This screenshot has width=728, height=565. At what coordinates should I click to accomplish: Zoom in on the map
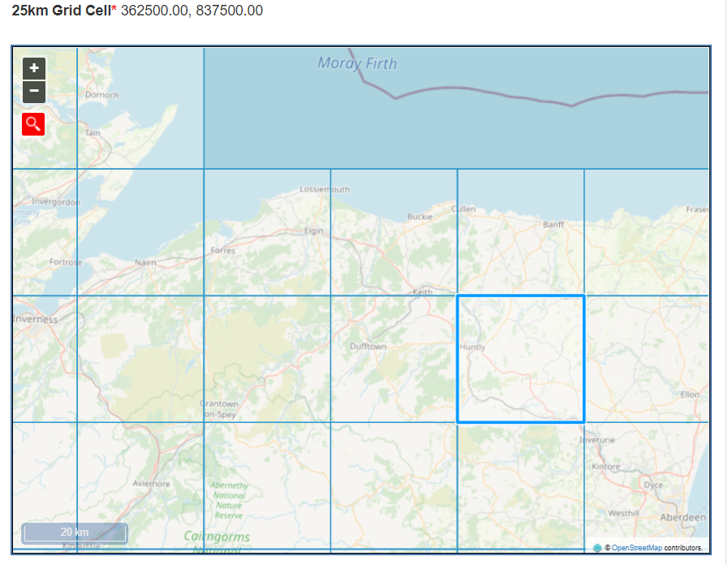click(34, 69)
